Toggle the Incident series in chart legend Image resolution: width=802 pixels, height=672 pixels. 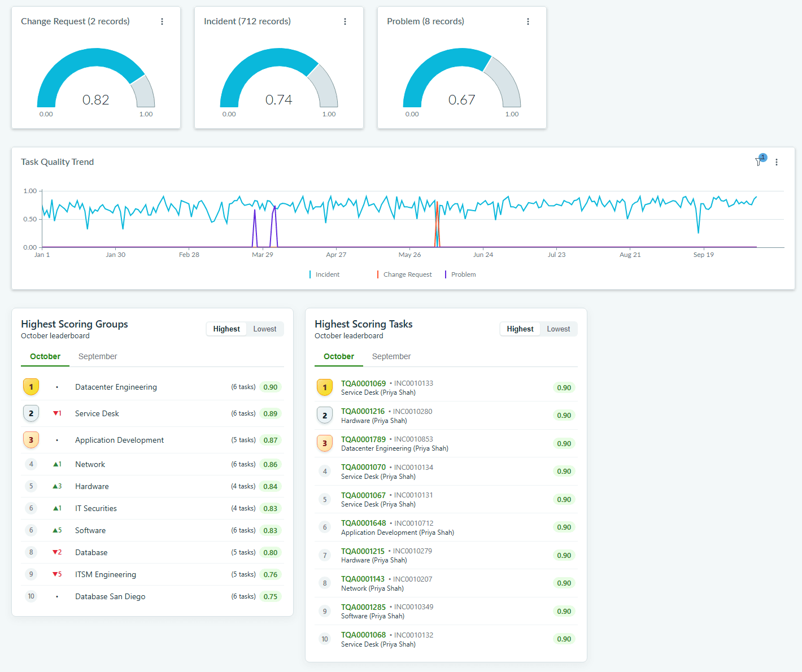coord(325,274)
